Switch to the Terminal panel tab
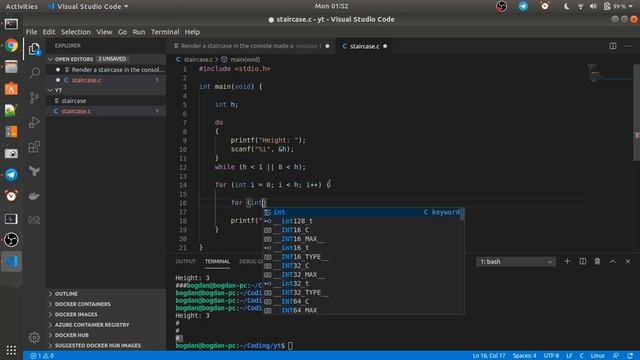 pyautogui.click(x=217, y=261)
